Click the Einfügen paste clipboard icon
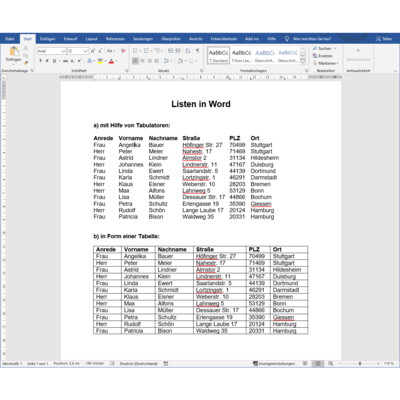The height and width of the screenshot is (400, 400). pos(14,52)
